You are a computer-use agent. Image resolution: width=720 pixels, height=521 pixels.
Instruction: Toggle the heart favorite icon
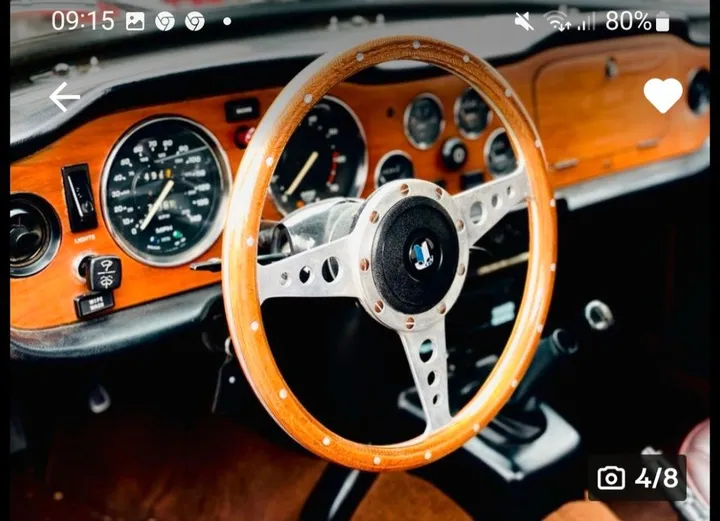663,95
